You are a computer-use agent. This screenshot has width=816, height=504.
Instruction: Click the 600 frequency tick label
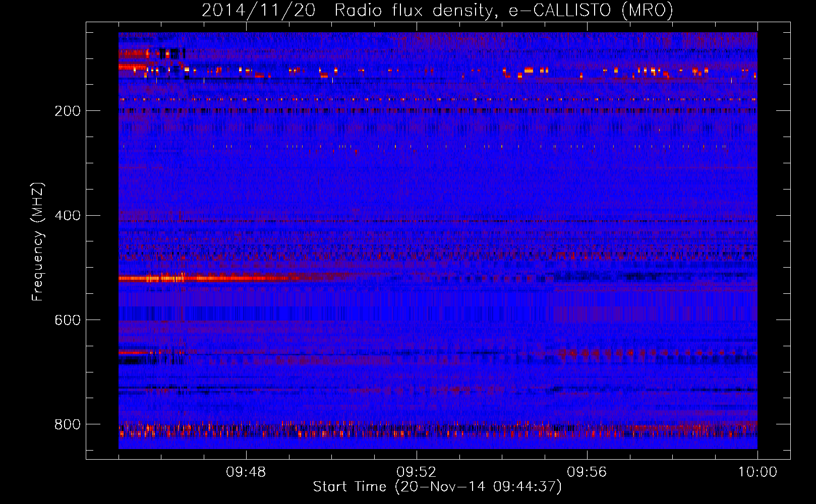point(68,320)
